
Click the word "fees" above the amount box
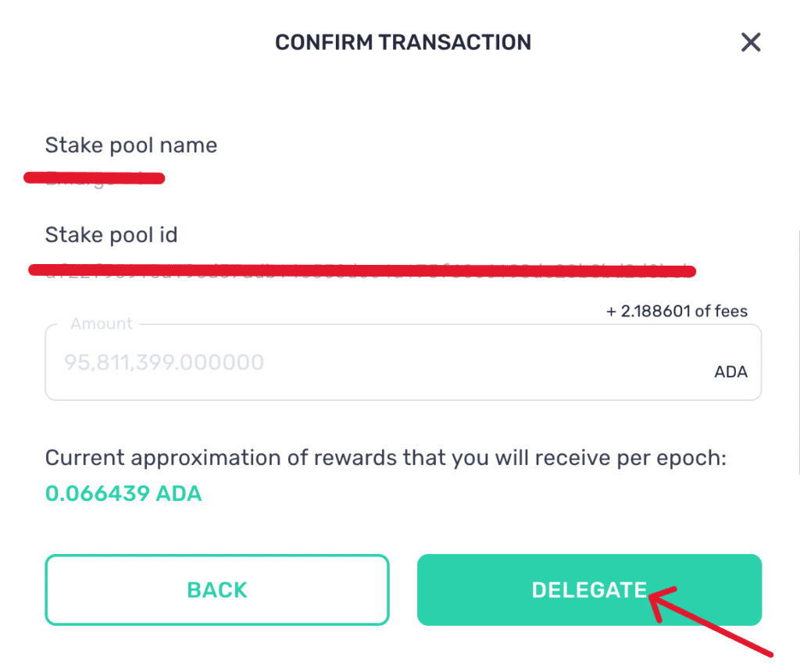coord(730,311)
